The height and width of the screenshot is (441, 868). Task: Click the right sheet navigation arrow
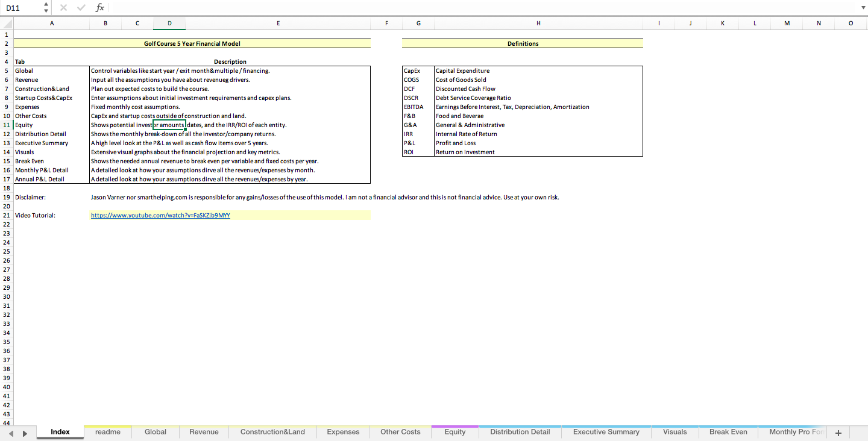tap(25, 433)
